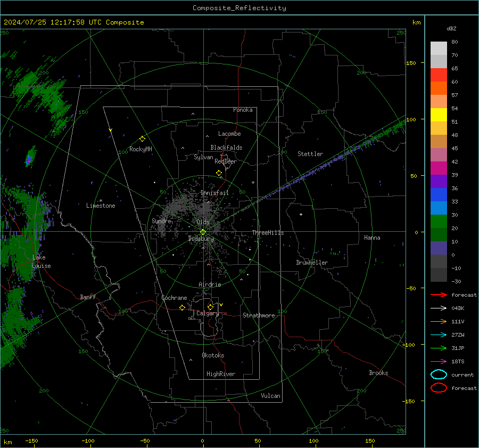
Task: Select the red swatch between 65 and 60 dBZ
Action: [439, 75]
